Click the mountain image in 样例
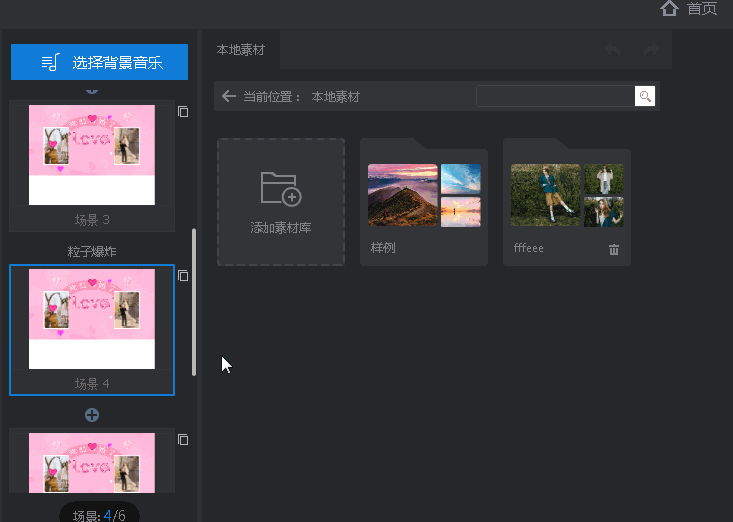Image resolution: width=733 pixels, height=522 pixels. coord(402,195)
